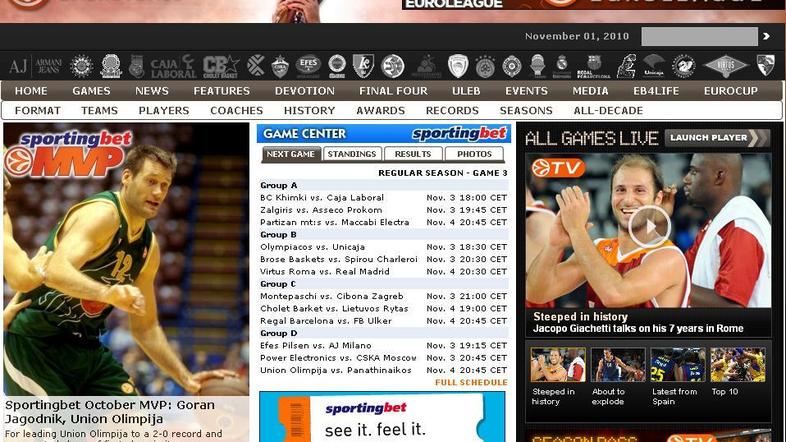
Task: Play the Steeped in history video
Action: pyautogui.click(x=648, y=227)
